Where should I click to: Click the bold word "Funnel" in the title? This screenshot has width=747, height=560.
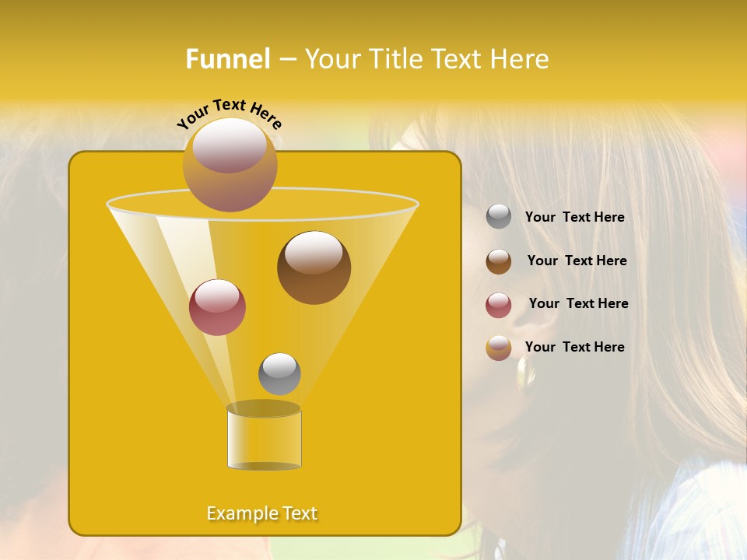227,59
